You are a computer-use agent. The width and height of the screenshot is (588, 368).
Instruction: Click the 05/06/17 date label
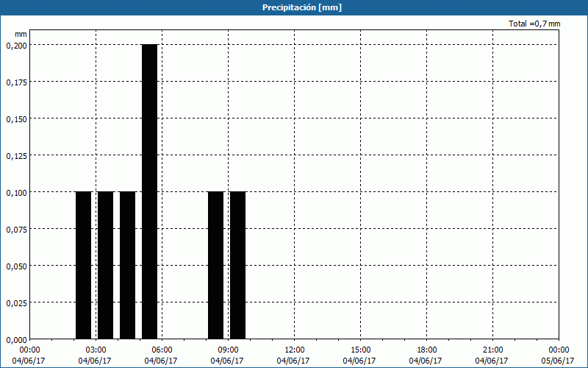click(558, 361)
